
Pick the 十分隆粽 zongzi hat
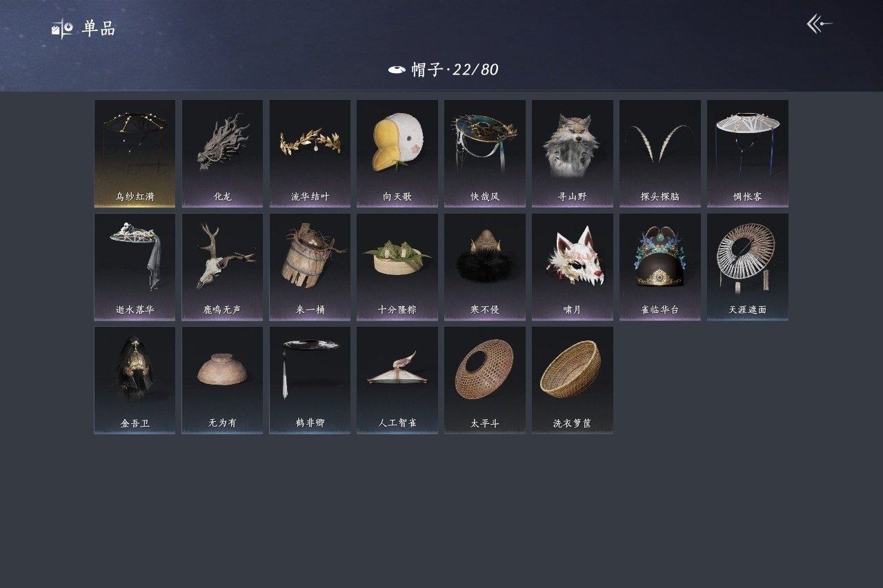[x=397, y=267]
